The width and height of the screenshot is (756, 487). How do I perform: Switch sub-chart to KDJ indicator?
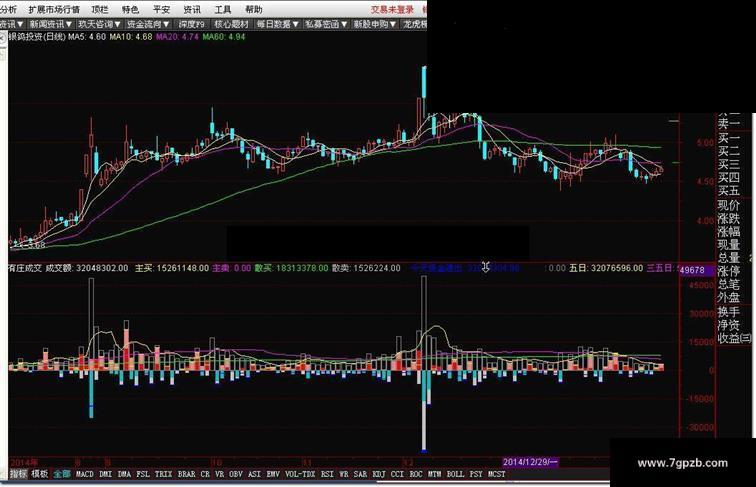click(379, 474)
